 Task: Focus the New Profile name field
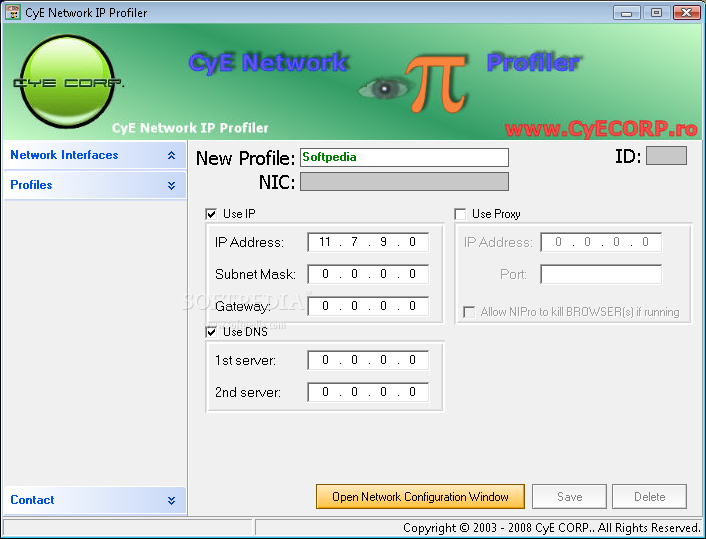point(404,158)
